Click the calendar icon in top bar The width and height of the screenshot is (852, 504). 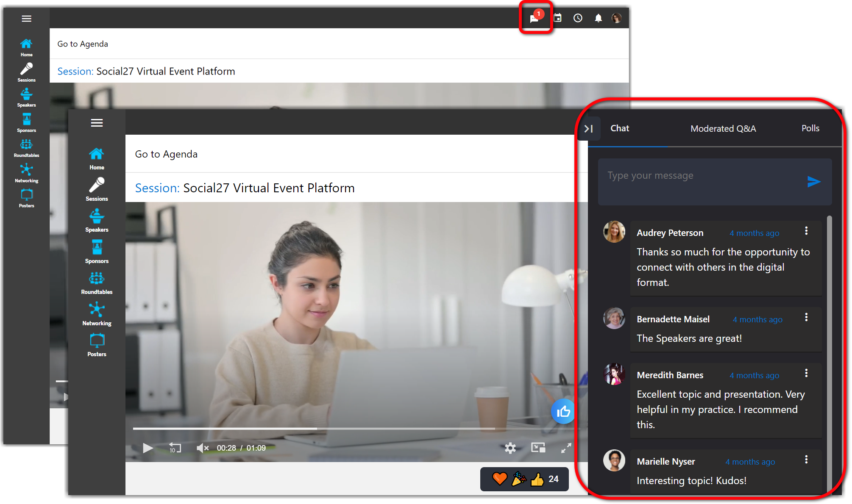tap(558, 18)
